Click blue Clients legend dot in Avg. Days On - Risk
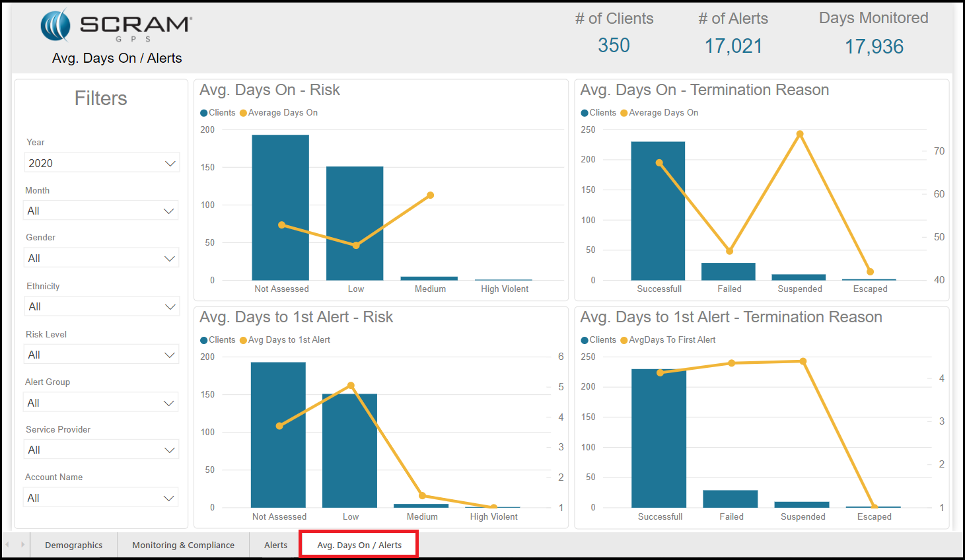The width and height of the screenshot is (965, 560). [204, 113]
